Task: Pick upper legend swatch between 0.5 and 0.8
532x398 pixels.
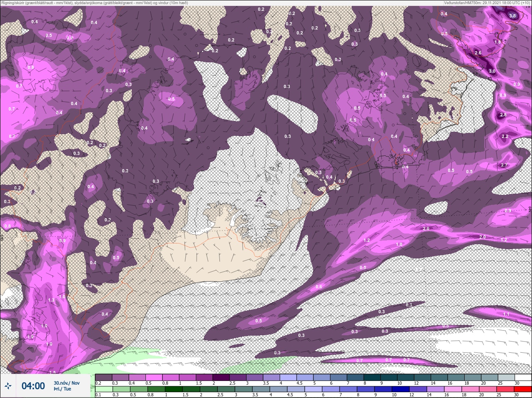Action: tap(154, 378)
